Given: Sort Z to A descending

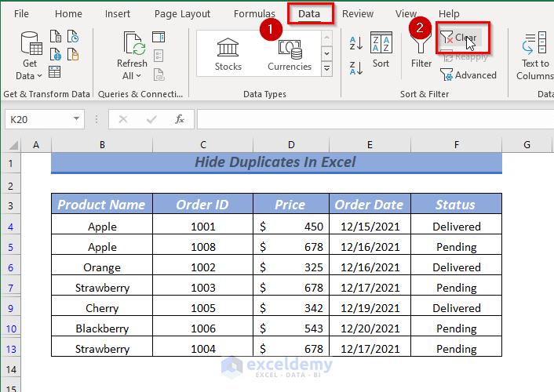Looking at the screenshot, I should point(356,67).
